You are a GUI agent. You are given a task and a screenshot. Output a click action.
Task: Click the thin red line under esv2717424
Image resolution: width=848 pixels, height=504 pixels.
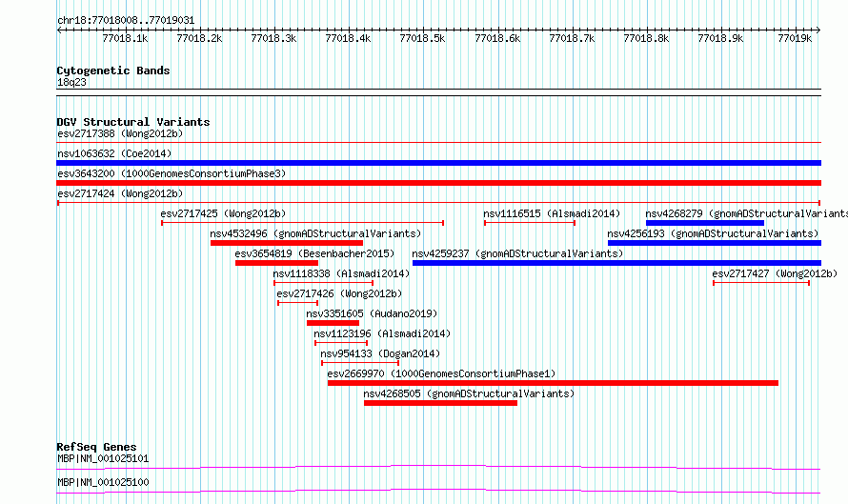(438, 203)
